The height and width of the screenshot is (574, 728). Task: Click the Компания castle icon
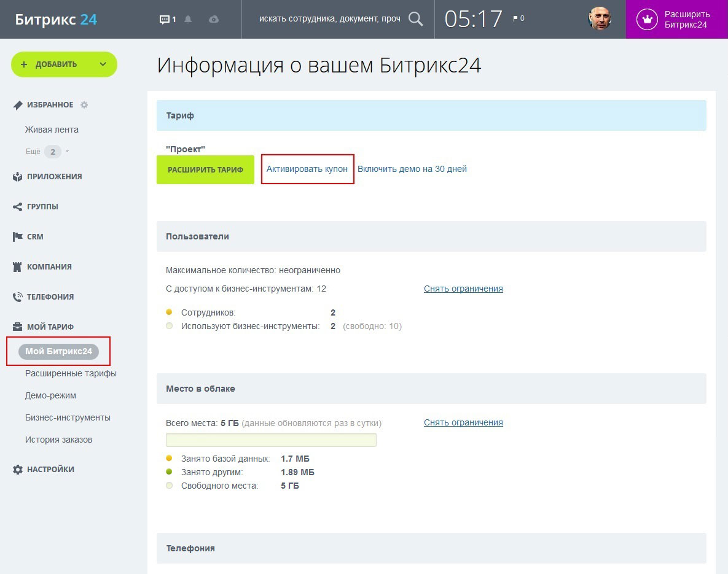[18, 267]
